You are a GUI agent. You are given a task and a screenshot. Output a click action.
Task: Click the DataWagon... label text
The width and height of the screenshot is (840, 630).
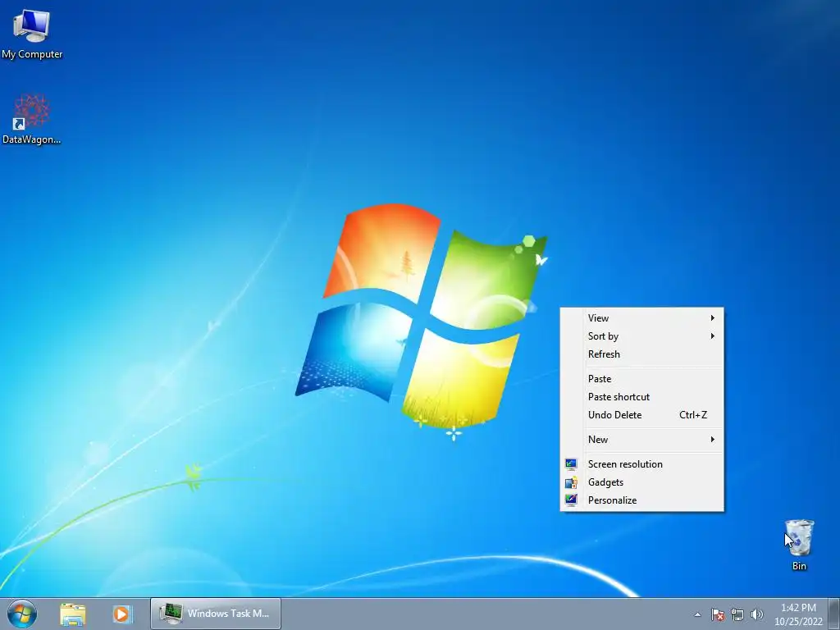pyautogui.click(x=32, y=139)
